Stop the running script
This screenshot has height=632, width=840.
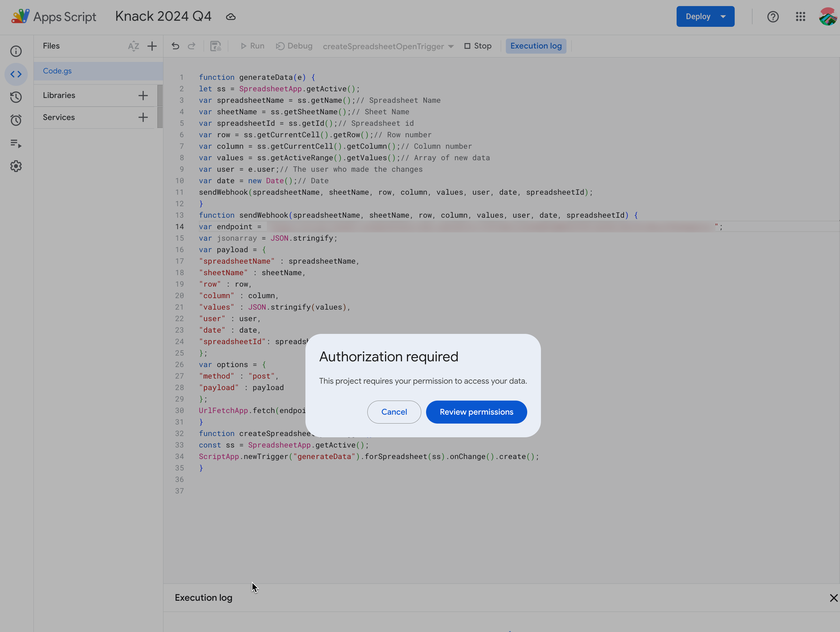point(478,46)
